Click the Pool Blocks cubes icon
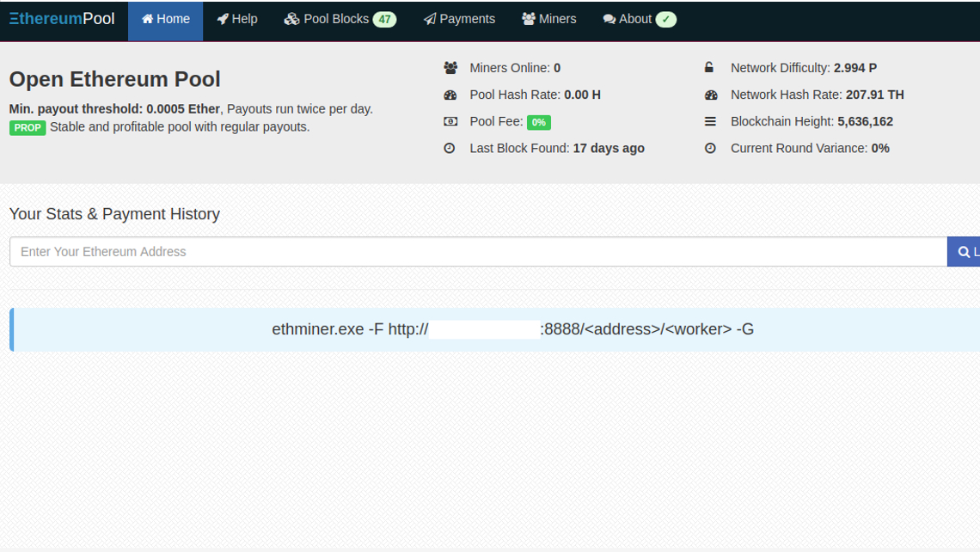Screen dimensions: 980x552 [292, 20]
